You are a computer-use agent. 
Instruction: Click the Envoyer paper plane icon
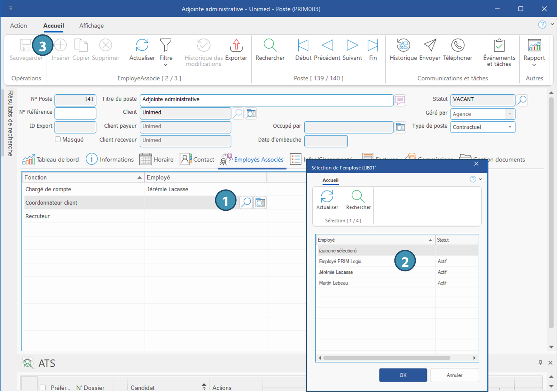[430, 46]
